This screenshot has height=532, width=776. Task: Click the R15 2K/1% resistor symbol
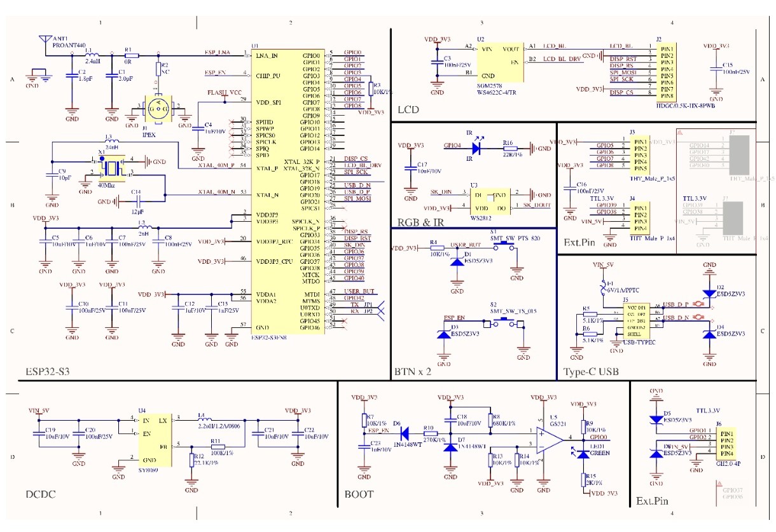tap(583, 480)
